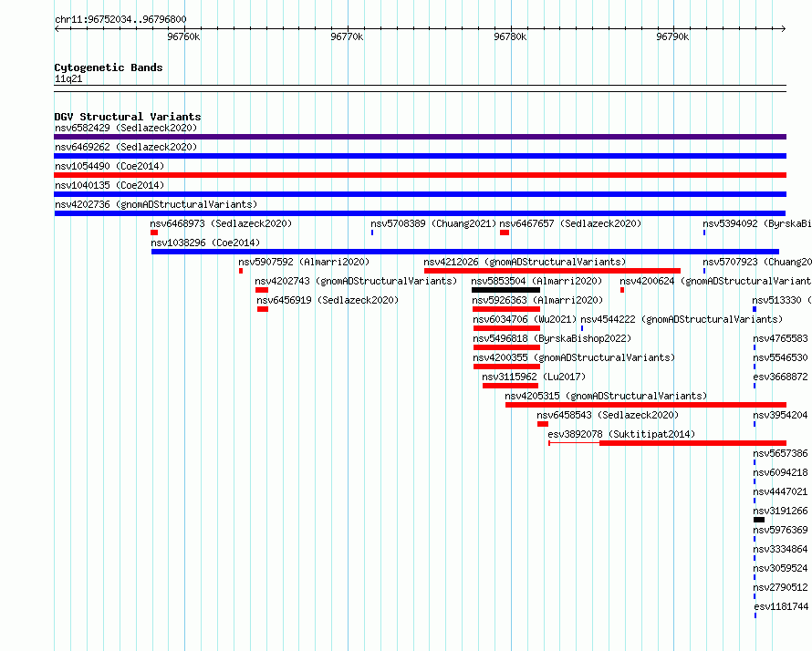Viewport: 812px width, 651px height.
Task: Select nsv6458543 (Sedlazeck2020) label
Action: click(608, 415)
